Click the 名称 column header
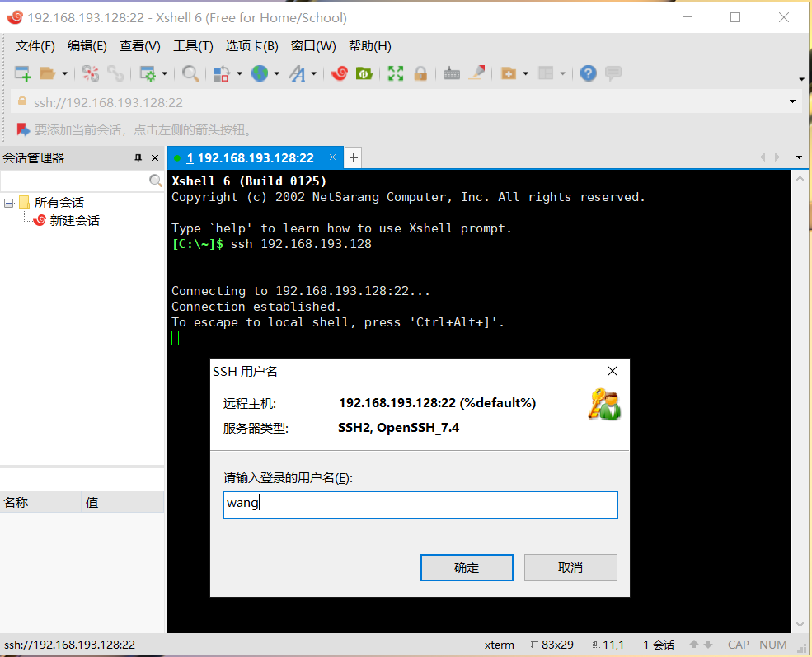Image resolution: width=812 pixels, height=657 pixels. tap(40, 502)
